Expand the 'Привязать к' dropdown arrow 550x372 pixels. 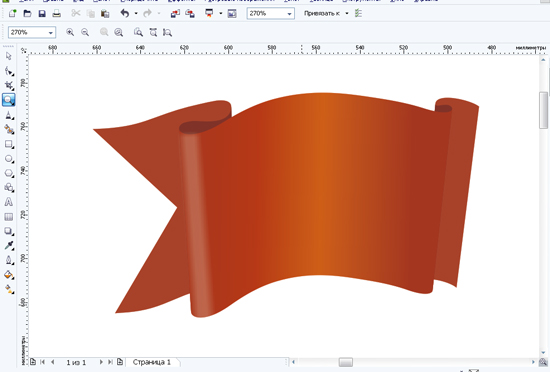(347, 14)
